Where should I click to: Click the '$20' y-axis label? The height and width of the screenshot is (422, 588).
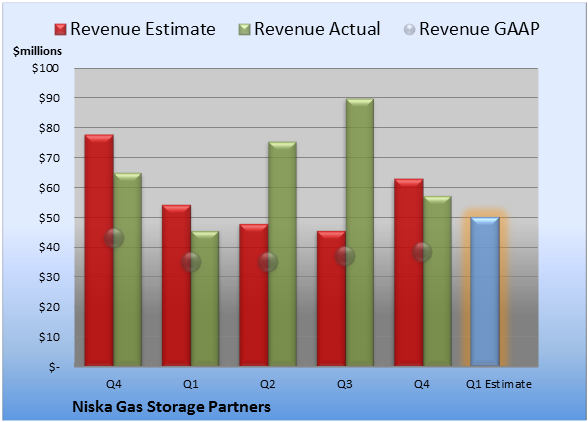coord(49,307)
